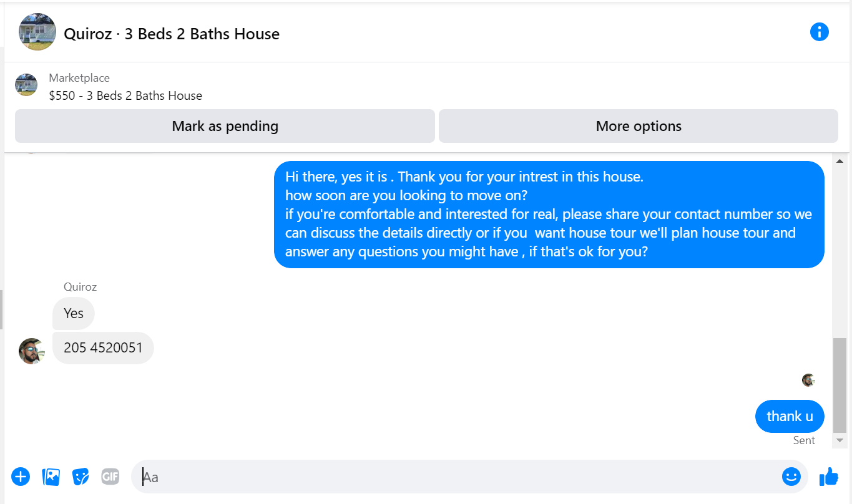Click the scrollbar up arrow
This screenshot has height=504, width=852.
click(840, 161)
